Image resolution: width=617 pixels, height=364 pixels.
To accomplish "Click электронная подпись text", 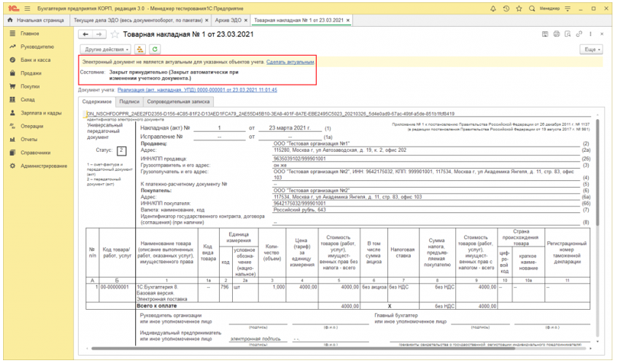I will [x=255, y=339].
